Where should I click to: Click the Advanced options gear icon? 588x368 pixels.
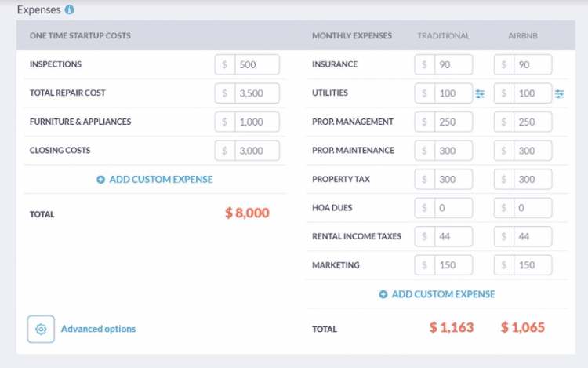(41, 329)
